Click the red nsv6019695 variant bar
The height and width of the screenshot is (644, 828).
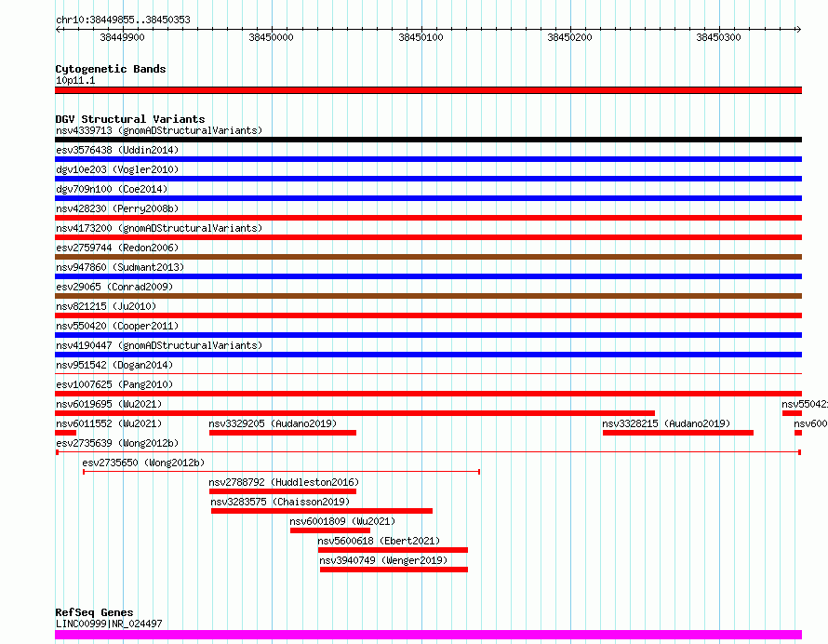click(x=354, y=413)
